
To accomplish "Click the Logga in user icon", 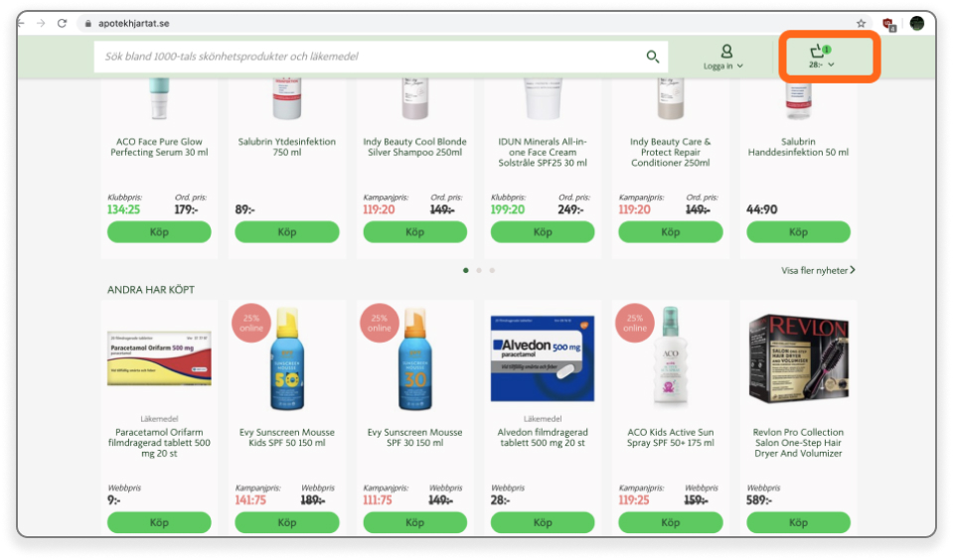I will (x=726, y=51).
